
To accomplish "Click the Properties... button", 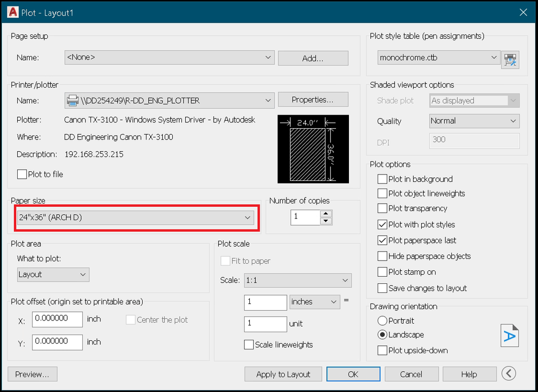I will [313, 100].
